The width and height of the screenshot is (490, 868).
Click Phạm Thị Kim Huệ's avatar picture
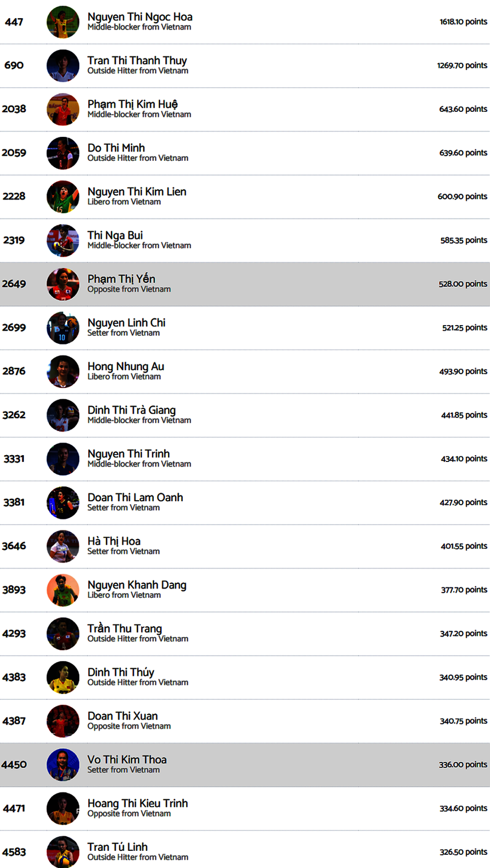[63, 109]
